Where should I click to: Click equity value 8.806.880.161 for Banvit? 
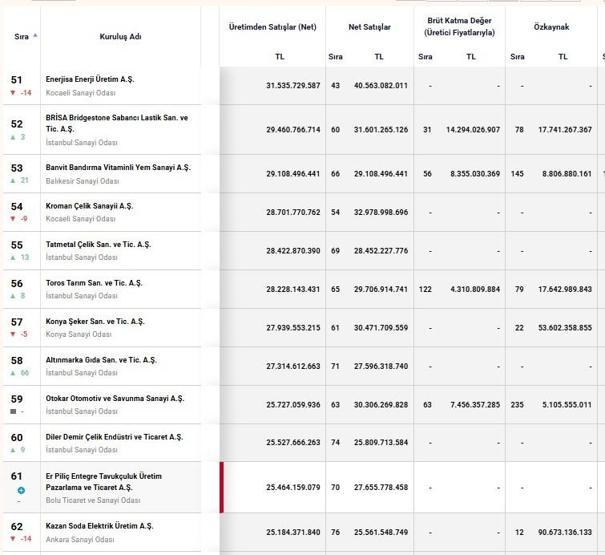[567, 174]
